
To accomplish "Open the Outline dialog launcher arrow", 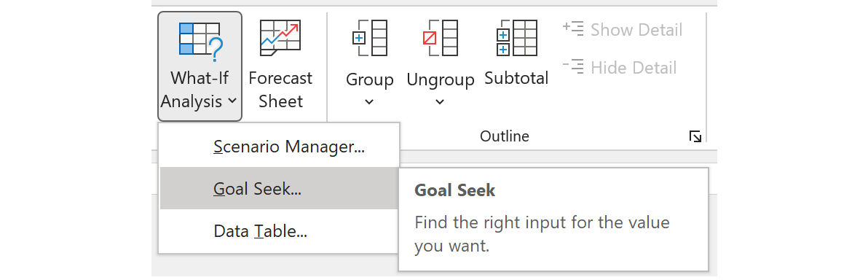I will coord(695,136).
